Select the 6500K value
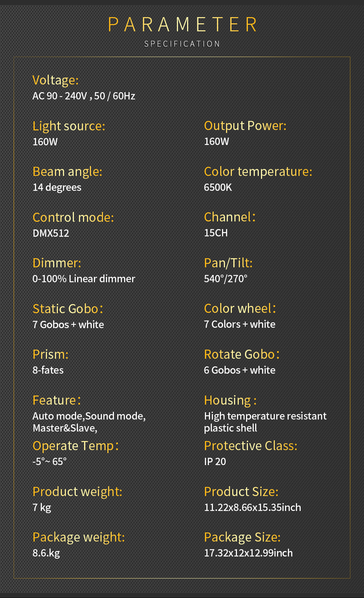The image size is (364, 598). tap(218, 188)
